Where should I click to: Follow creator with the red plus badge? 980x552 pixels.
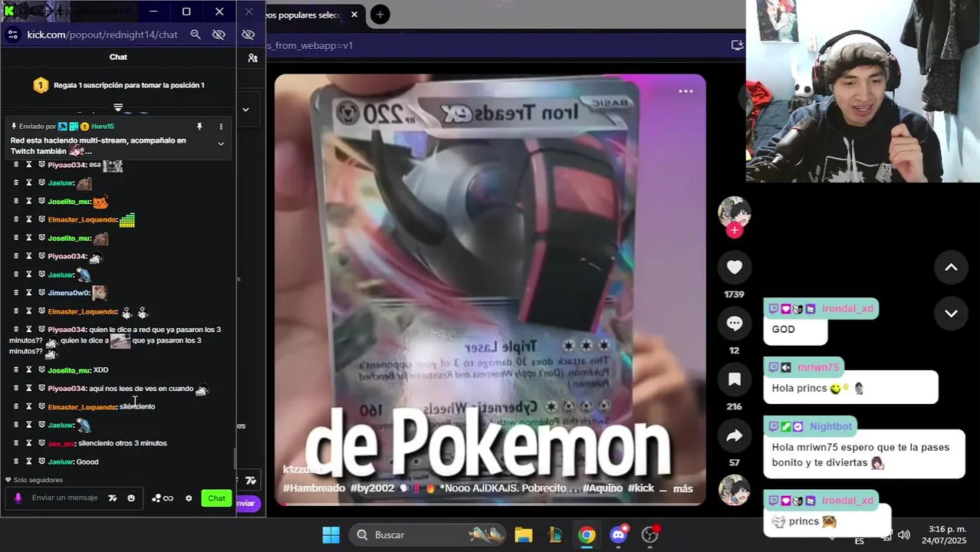(x=735, y=230)
